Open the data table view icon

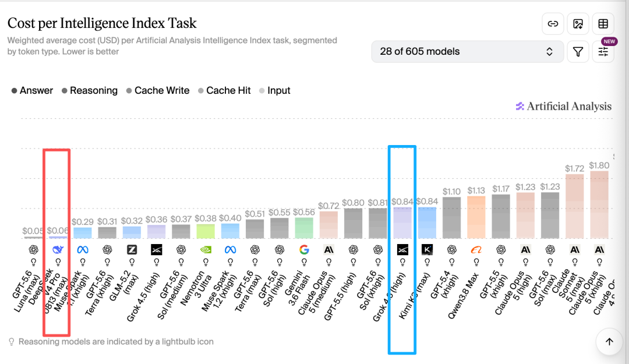[603, 24]
